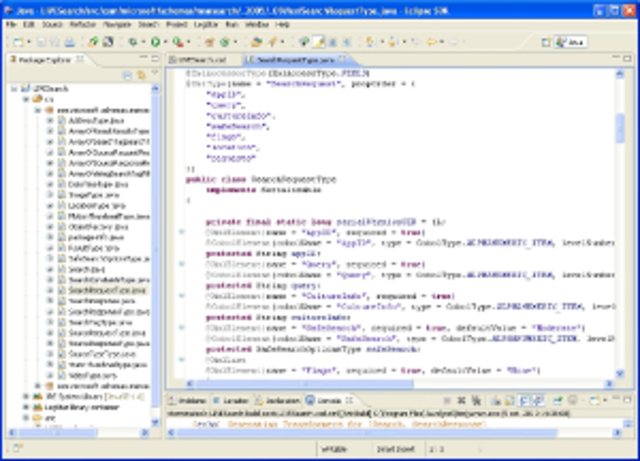Click the Search flashlight toolbar icon
The image size is (640, 461).
271,42
